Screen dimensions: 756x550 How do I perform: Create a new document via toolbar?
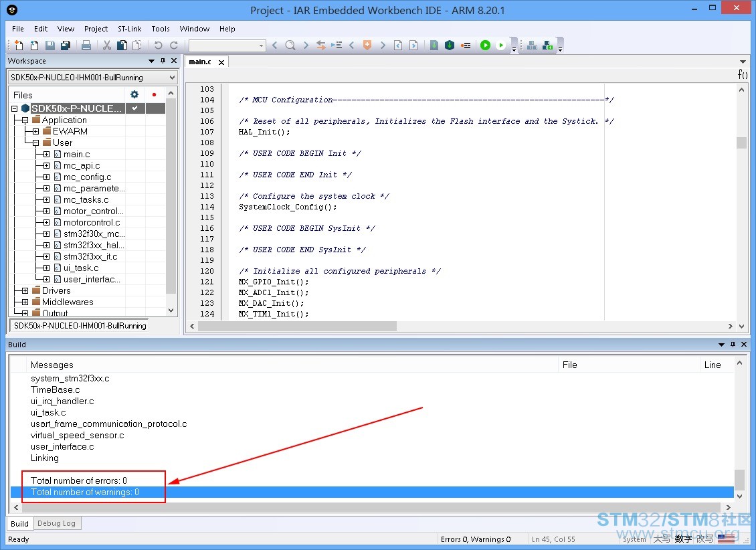(19, 45)
